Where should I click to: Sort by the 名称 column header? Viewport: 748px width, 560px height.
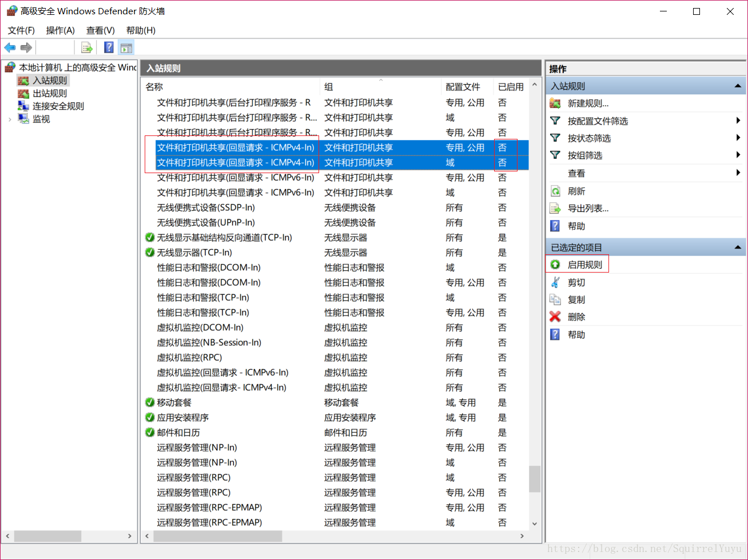point(230,87)
